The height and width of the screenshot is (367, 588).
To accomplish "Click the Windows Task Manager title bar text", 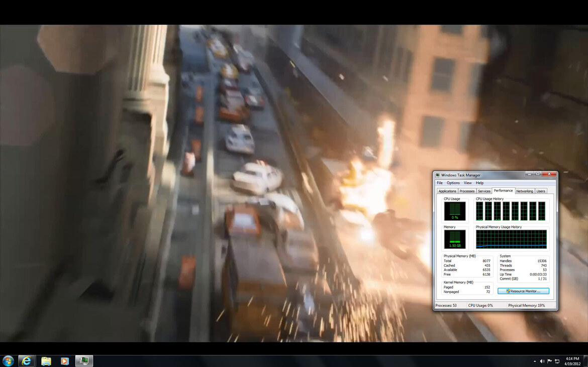I will [x=460, y=175].
